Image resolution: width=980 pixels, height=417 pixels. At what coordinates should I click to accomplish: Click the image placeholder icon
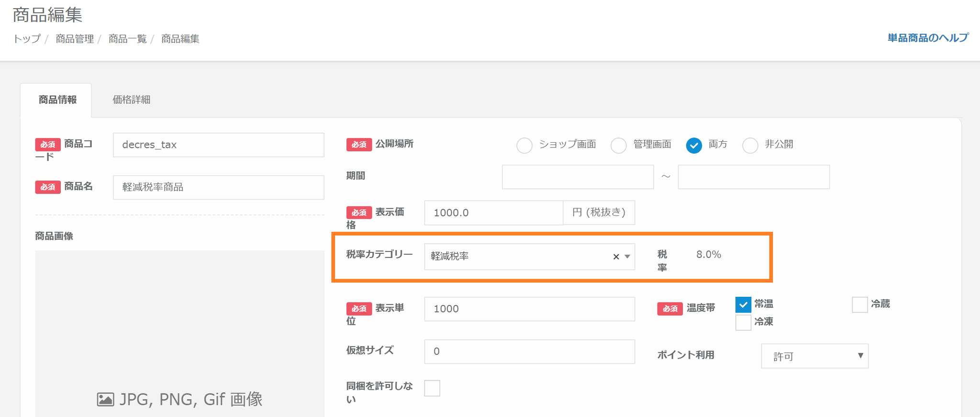point(105,399)
